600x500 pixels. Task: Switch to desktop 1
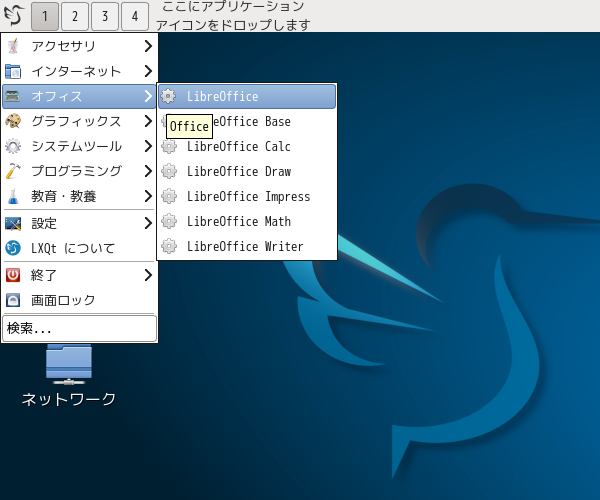click(x=45, y=16)
